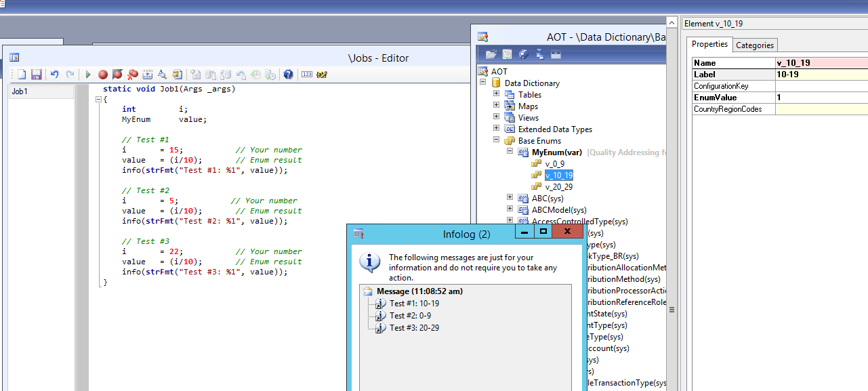Click the Run (green play) toolbar icon

pyautogui.click(x=88, y=75)
